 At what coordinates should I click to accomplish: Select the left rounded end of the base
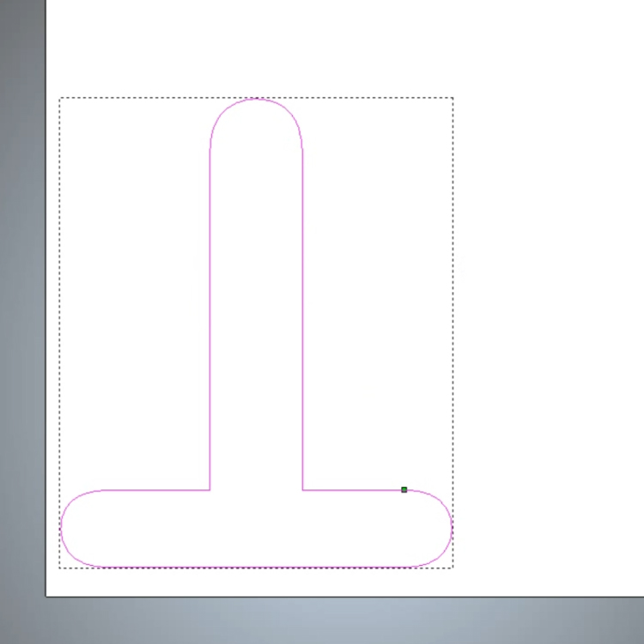pyautogui.click(x=62, y=528)
